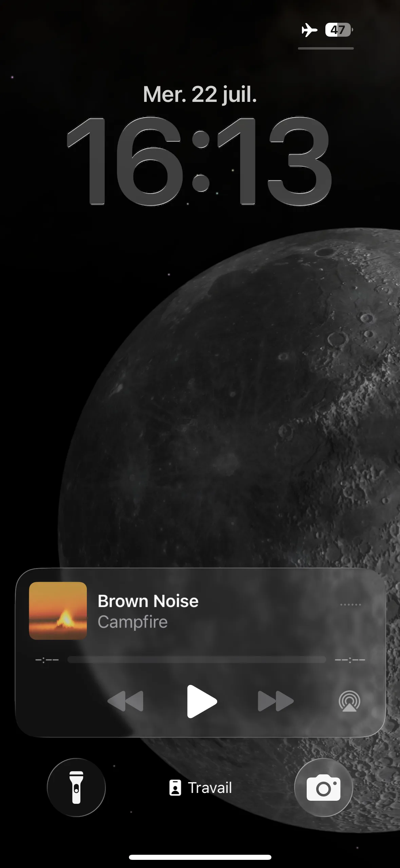This screenshot has height=868, width=400.
Task: Open AirPlay output selector
Action: (x=349, y=701)
